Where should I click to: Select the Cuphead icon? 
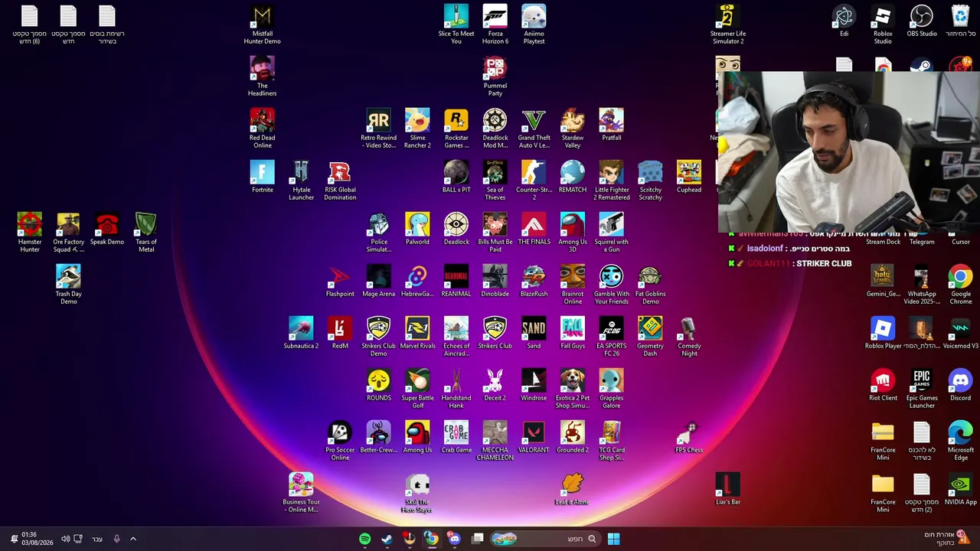(688, 177)
